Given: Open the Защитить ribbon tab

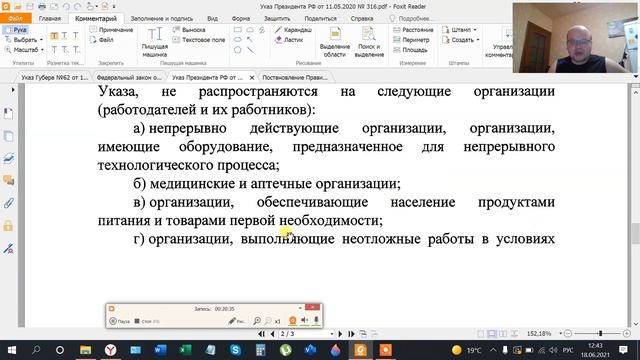Looking at the screenshot, I should pyautogui.click(x=277, y=18).
